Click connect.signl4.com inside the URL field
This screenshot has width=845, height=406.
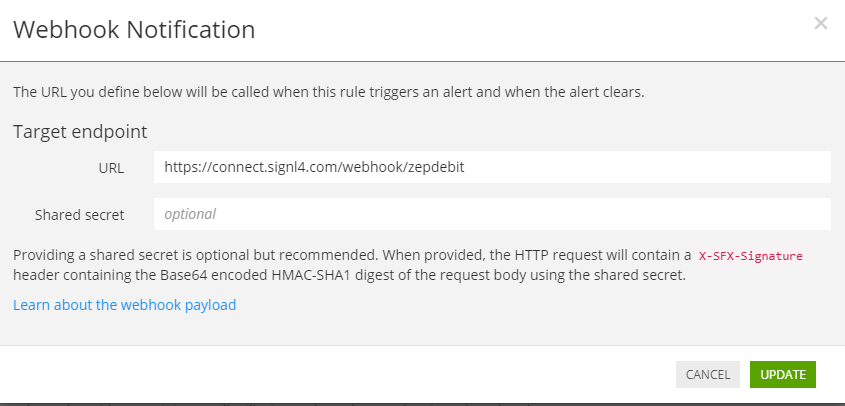(x=274, y=167)
